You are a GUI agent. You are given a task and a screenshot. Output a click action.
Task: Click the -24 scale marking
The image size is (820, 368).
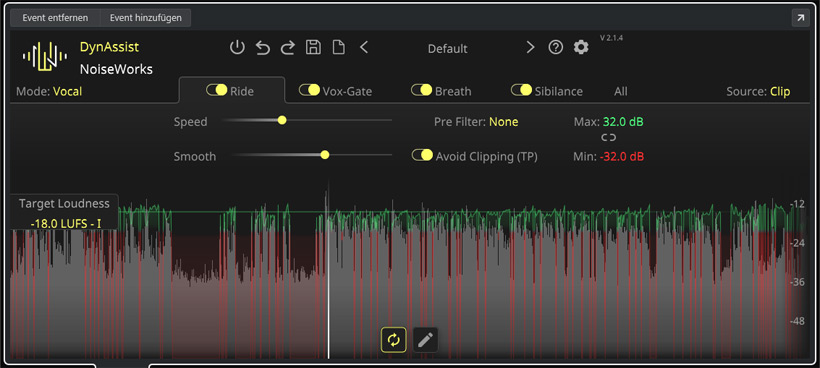pos(798,243)
